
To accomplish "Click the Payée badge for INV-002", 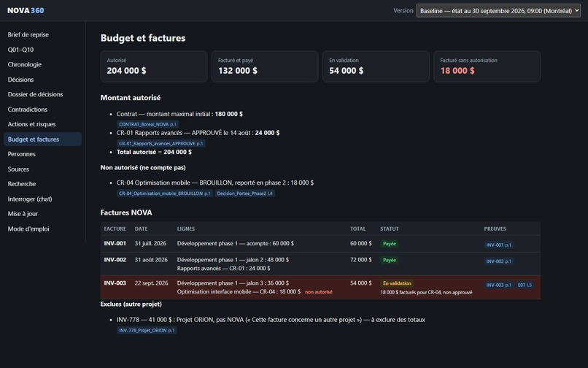I will (x=390, y=260).
